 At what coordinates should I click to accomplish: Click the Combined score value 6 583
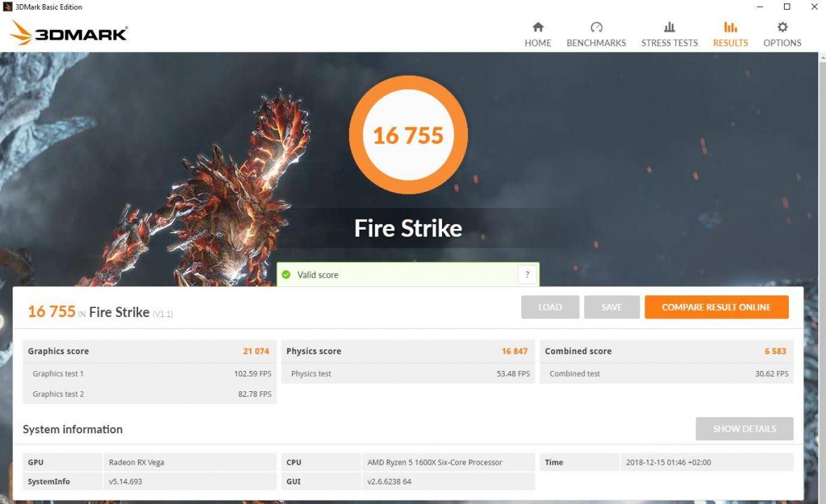tap(776, 351)
